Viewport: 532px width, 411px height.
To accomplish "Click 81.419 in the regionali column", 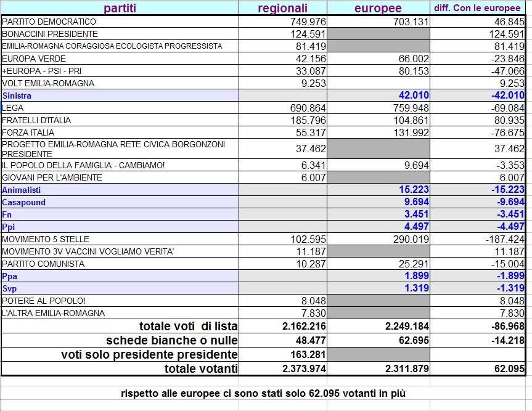I will click(311, 46).
